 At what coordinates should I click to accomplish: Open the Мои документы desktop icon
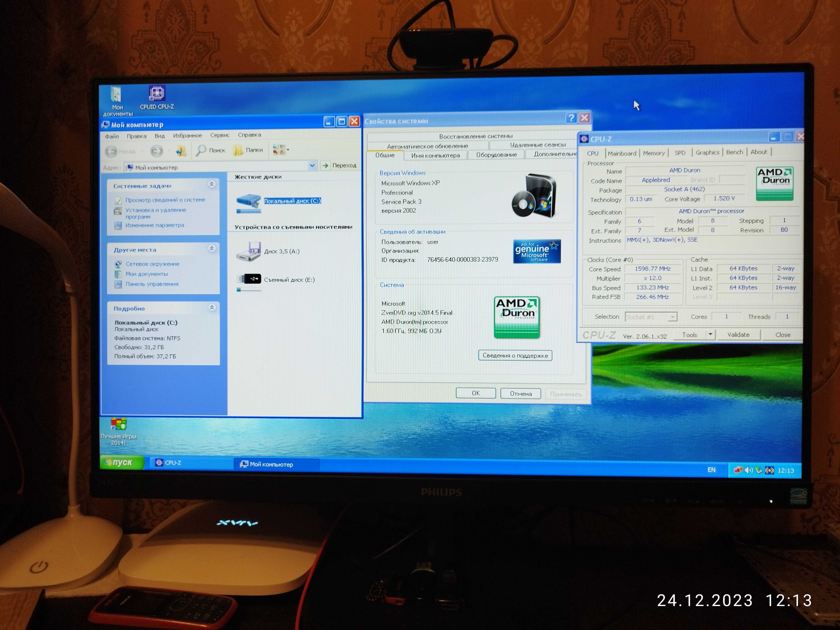(117, 101)
